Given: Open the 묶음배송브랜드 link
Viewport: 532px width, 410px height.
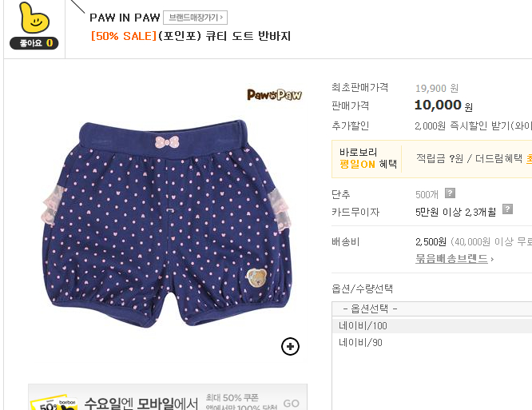Looking at the screenshot, I should [x=451, y=259].
